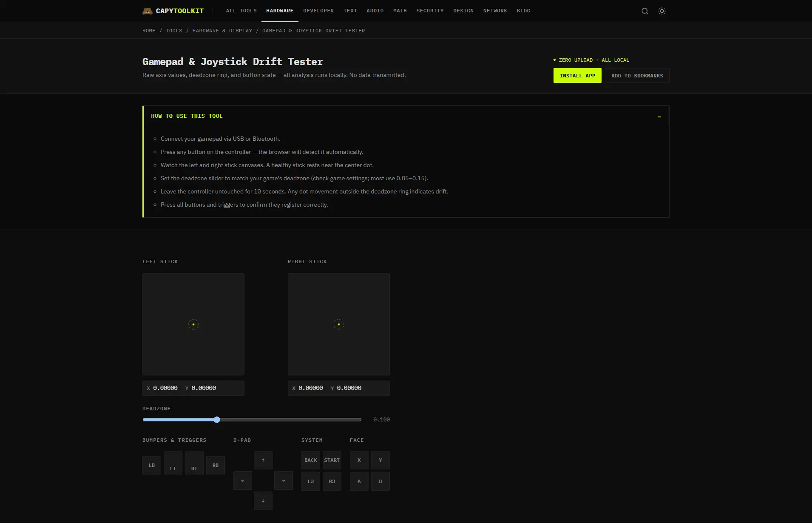Click the Y face button indicator

click(x=380, y=460)
